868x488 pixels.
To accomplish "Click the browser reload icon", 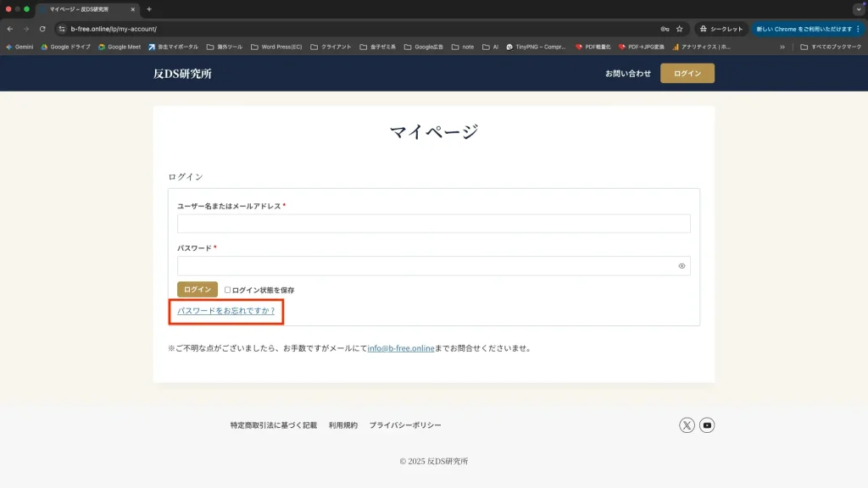I will click(42, 29).
